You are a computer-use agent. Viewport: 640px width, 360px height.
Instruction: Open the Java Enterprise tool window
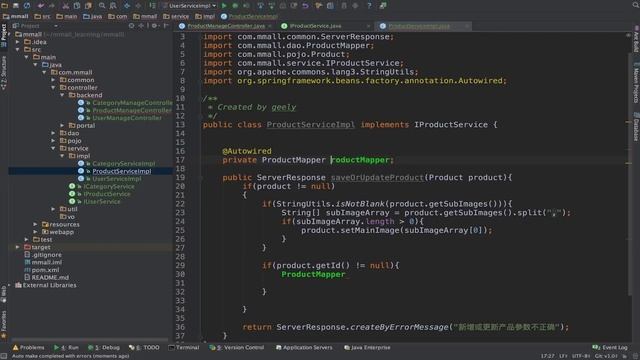[x=367, y=347]
